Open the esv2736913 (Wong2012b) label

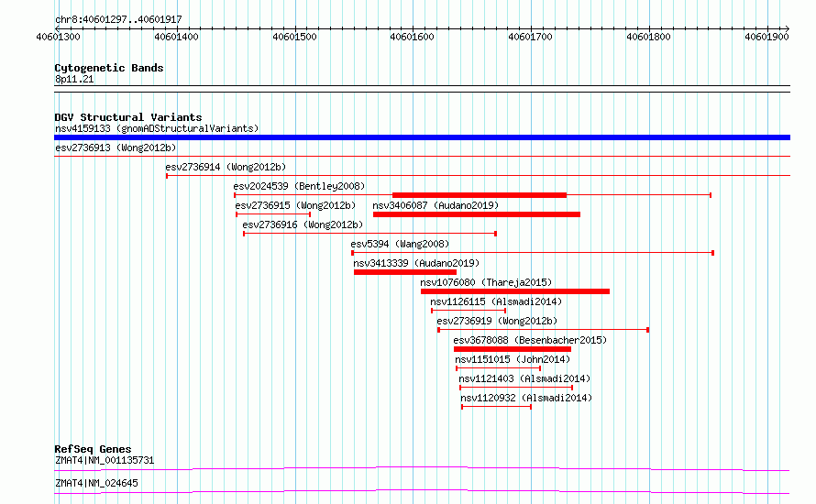point(116,148)
